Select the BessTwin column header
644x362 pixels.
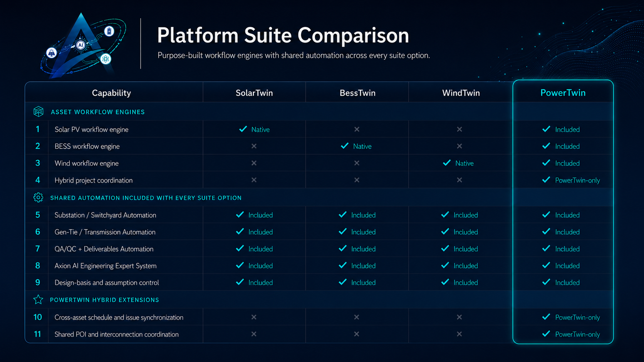click(357, 93)
